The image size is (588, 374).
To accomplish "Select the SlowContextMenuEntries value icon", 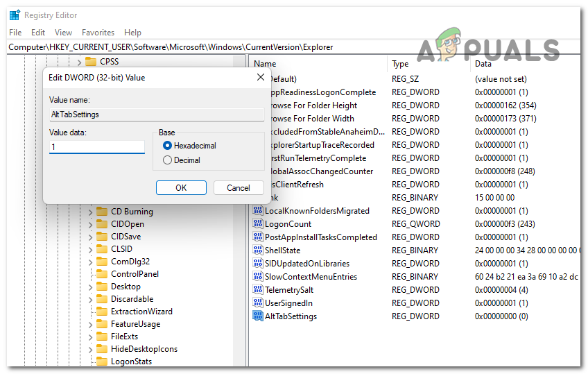I will pos(258,276).
